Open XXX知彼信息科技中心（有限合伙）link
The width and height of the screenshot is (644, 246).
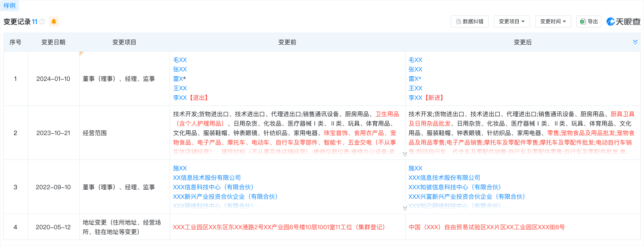(x=455, y=187)
